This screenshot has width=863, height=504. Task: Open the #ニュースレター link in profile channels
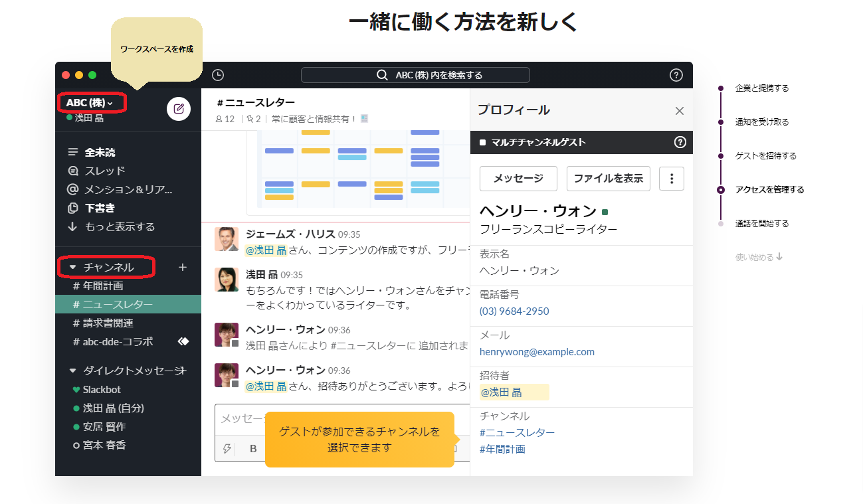(518, 432)
